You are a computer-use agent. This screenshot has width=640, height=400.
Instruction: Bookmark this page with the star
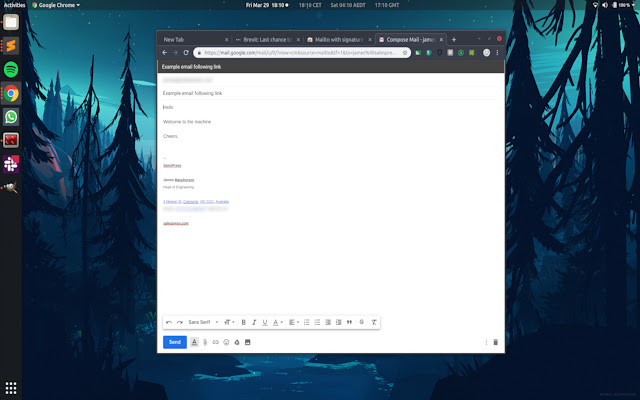[x=405, y=53]
